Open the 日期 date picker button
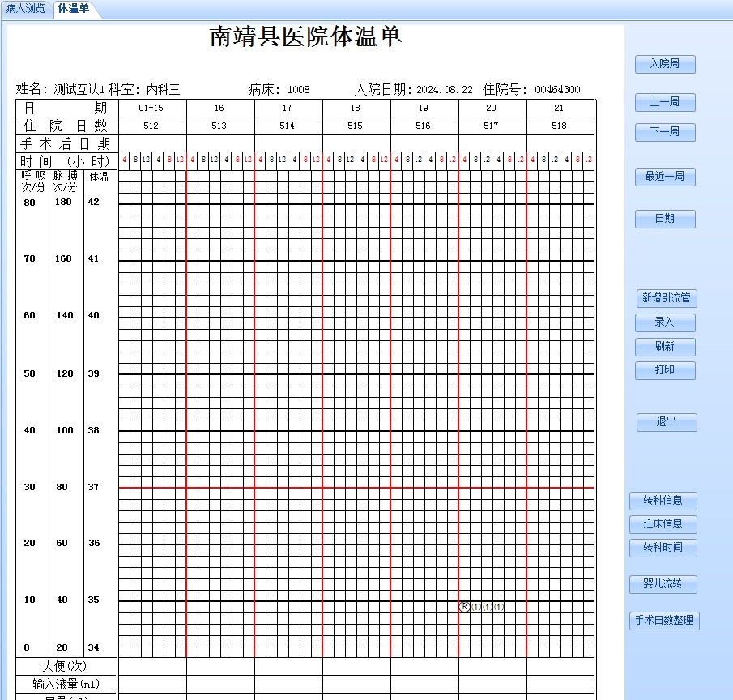 665,219
